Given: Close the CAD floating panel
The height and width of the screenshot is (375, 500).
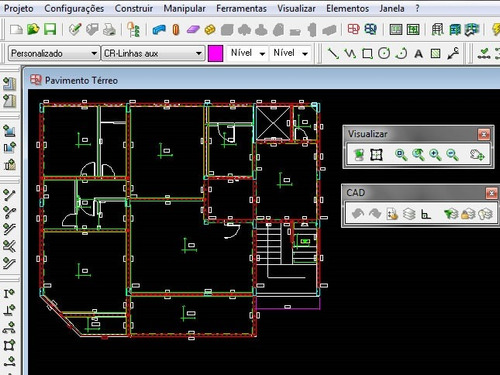Looking at the screenshot, I should (491, 193).
